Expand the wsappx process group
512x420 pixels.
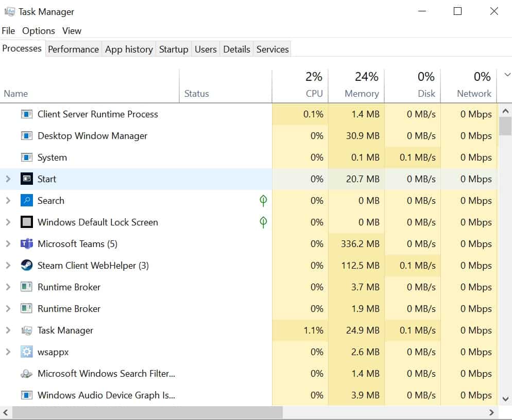[x=8, y=352]
